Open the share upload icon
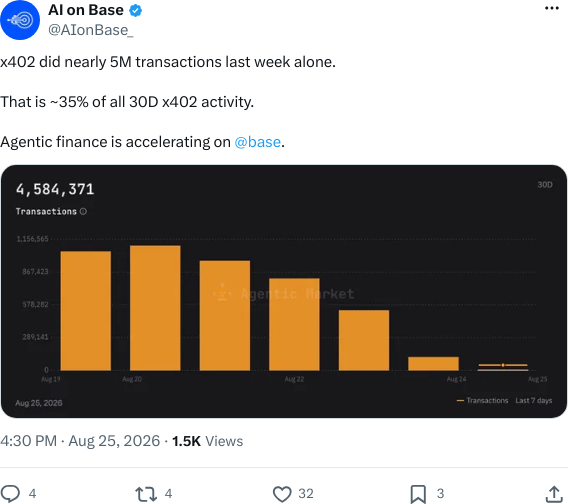 click(554, 494)
